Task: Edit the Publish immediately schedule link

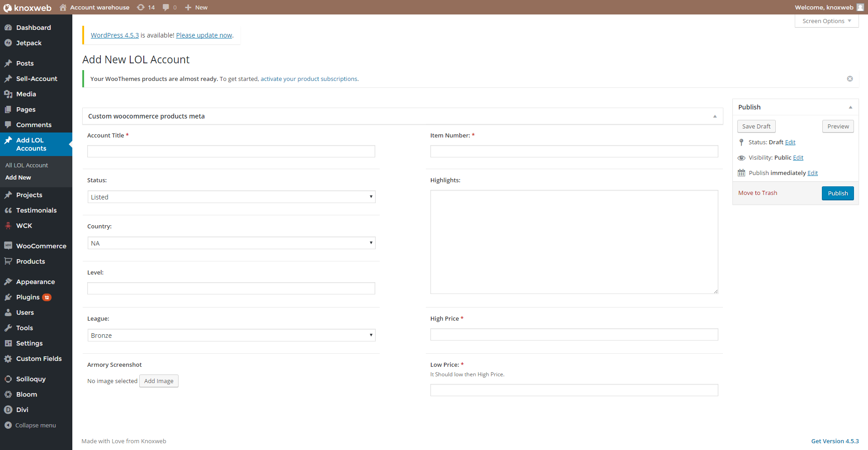Action: [x=813, y=173]
